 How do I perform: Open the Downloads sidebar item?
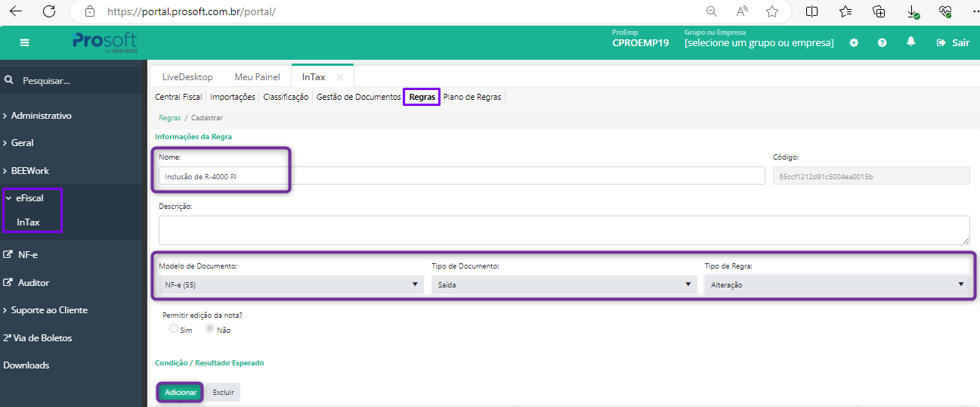(x=26, y=365)
